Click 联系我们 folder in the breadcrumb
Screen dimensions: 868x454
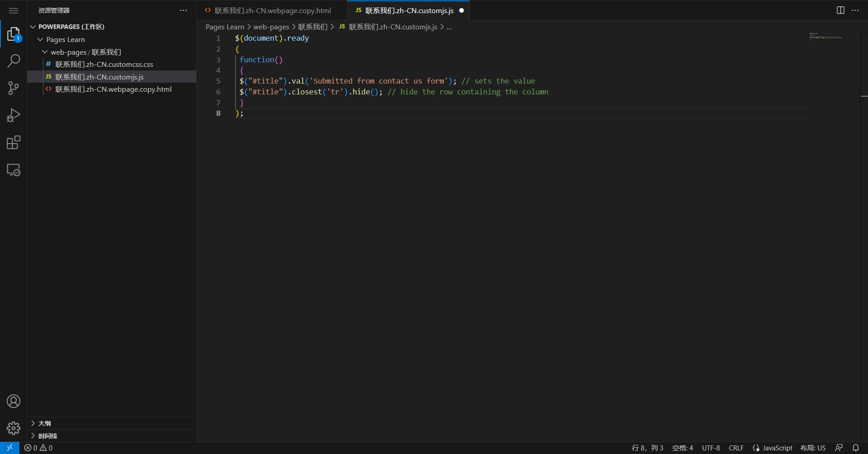[x=313, y=27]
